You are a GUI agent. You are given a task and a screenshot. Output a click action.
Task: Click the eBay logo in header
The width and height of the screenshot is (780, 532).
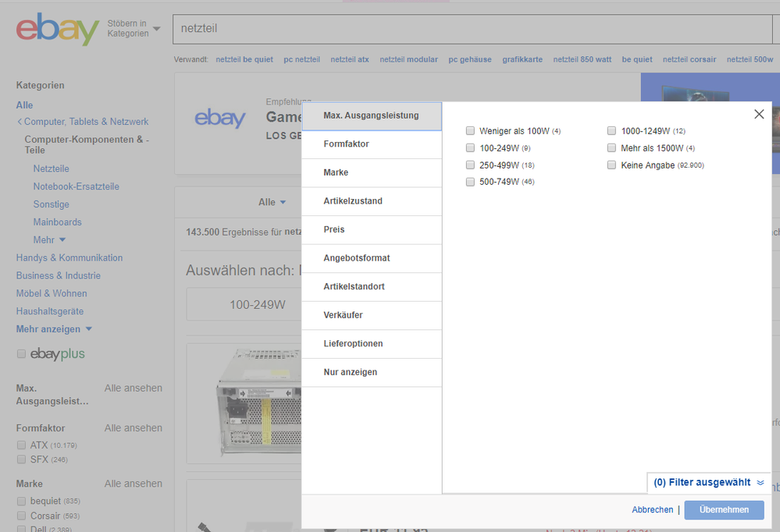point(57,30)
